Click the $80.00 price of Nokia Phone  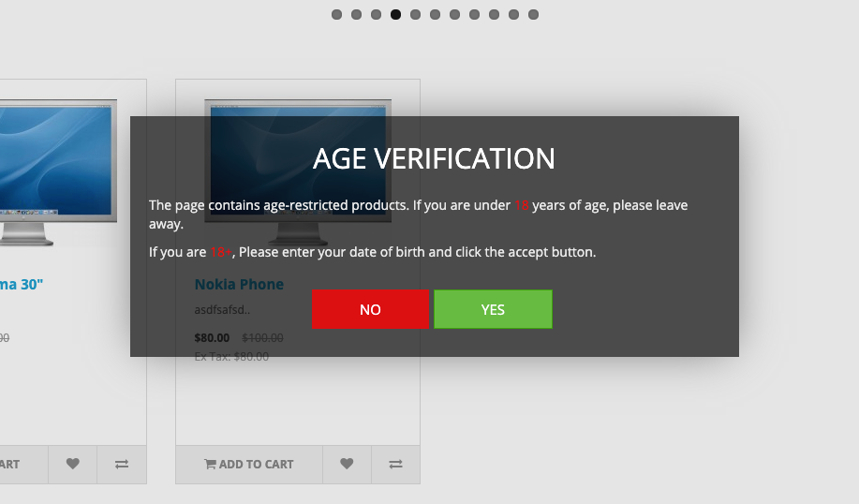(x=212, y=338)
